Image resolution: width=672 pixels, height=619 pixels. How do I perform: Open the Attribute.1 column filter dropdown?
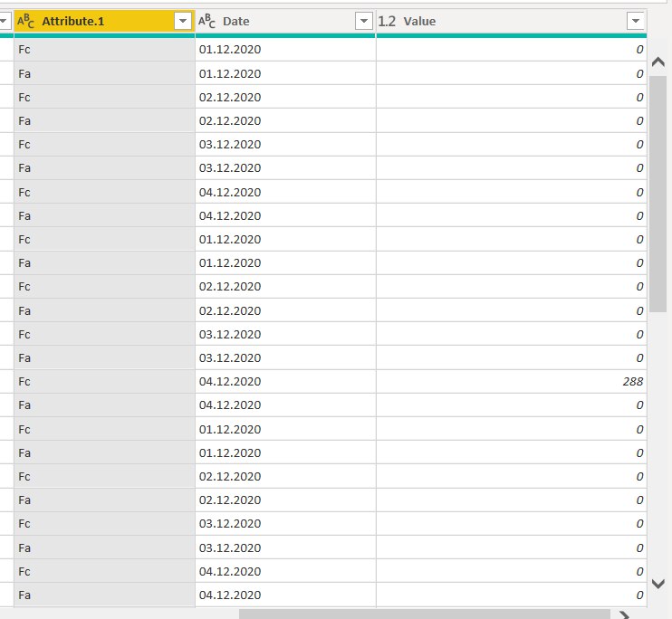tap(183, 21)
